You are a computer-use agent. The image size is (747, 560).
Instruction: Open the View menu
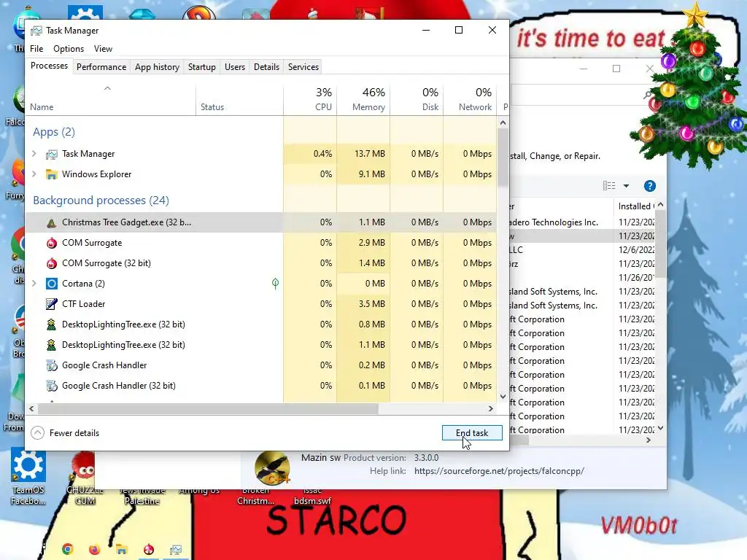[x=103, y=49]
